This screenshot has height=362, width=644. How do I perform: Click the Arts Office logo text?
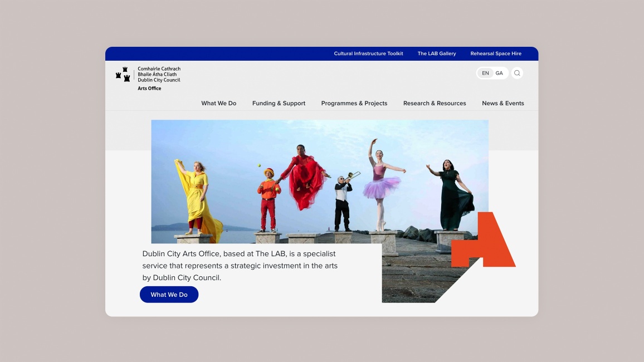[x=148, y=88]
